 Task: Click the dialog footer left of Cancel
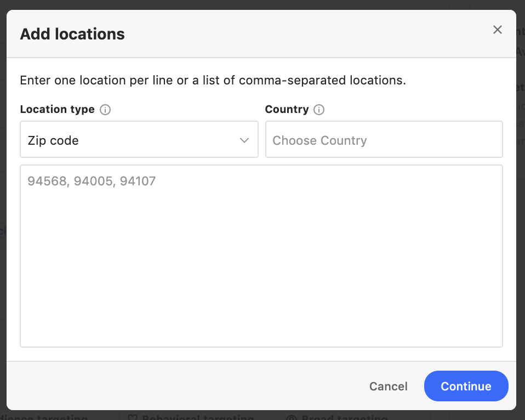(x=186, y=386)
